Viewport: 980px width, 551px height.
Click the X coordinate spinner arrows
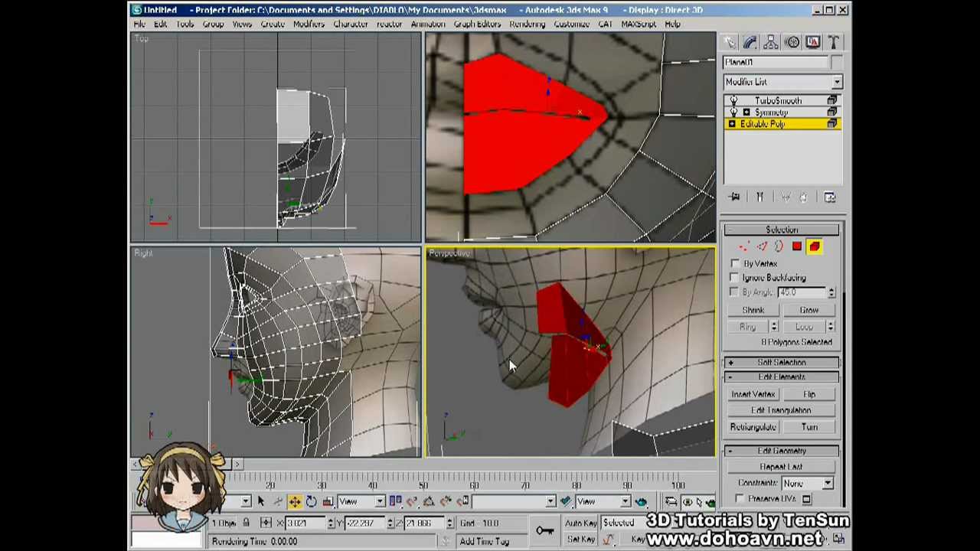pyautogui.click(x=330, y=523)
